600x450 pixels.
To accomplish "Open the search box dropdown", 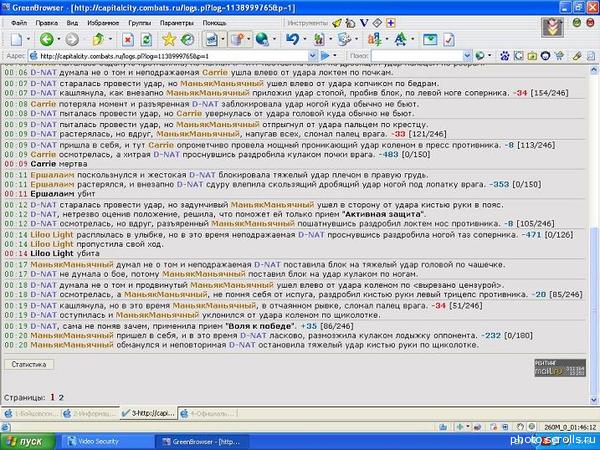I will (x=467, y=56).
